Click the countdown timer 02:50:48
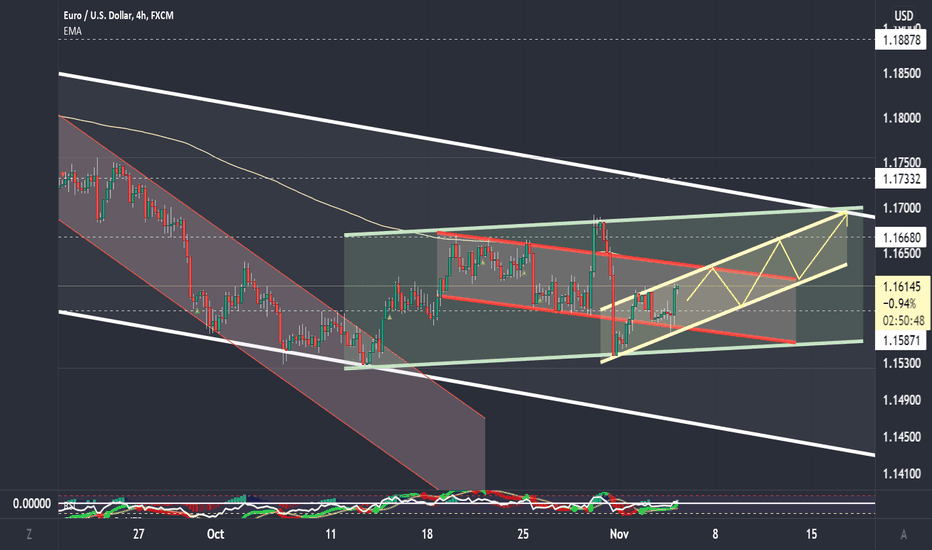 click(x=903, y=321)
